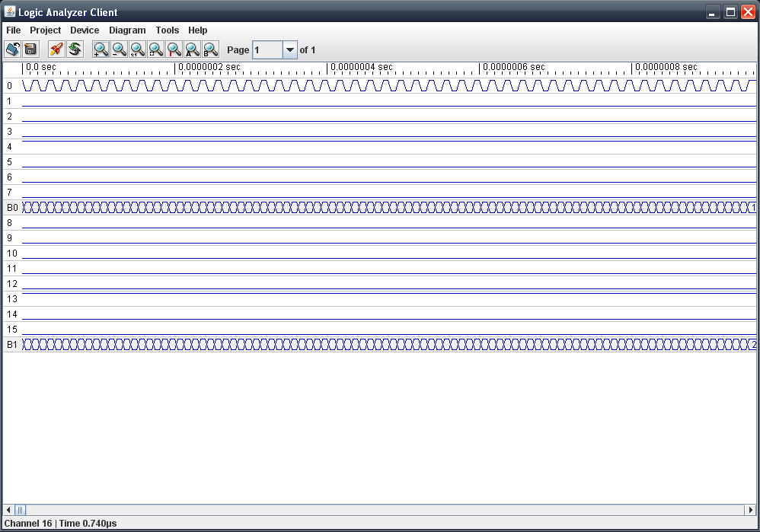Select channel 15 label

[12, 330]
